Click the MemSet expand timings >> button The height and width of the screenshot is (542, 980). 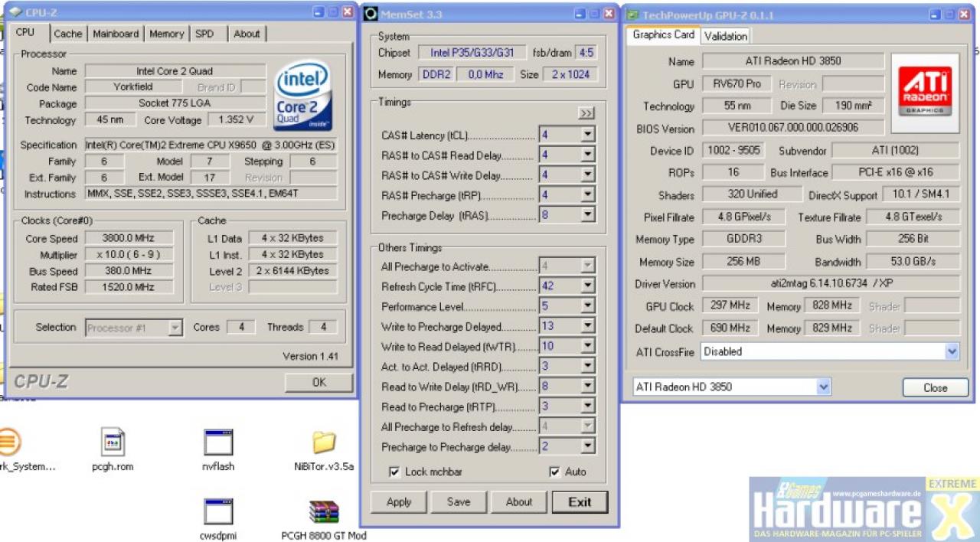(x=586, y=113)
